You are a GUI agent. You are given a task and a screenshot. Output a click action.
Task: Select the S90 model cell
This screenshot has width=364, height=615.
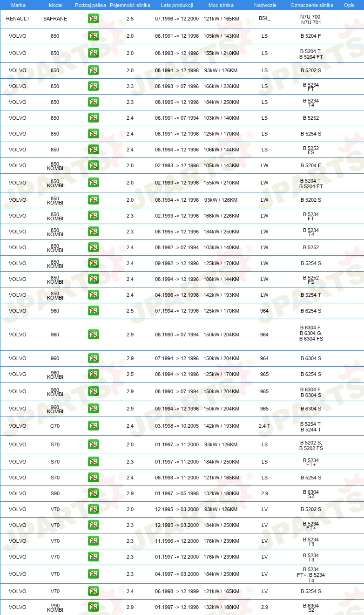(x=55, y=493)
